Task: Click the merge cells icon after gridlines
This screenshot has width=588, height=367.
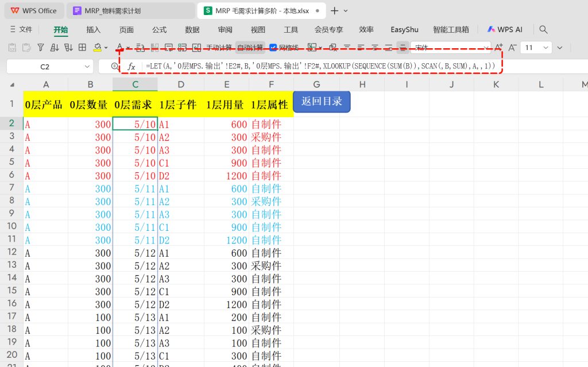Action: (311, 47)
